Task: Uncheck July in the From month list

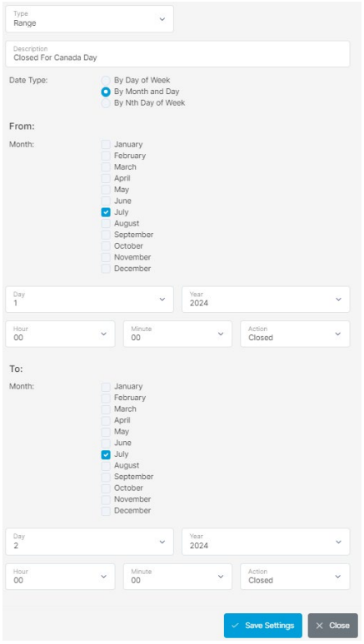Action: coord(106,212)
